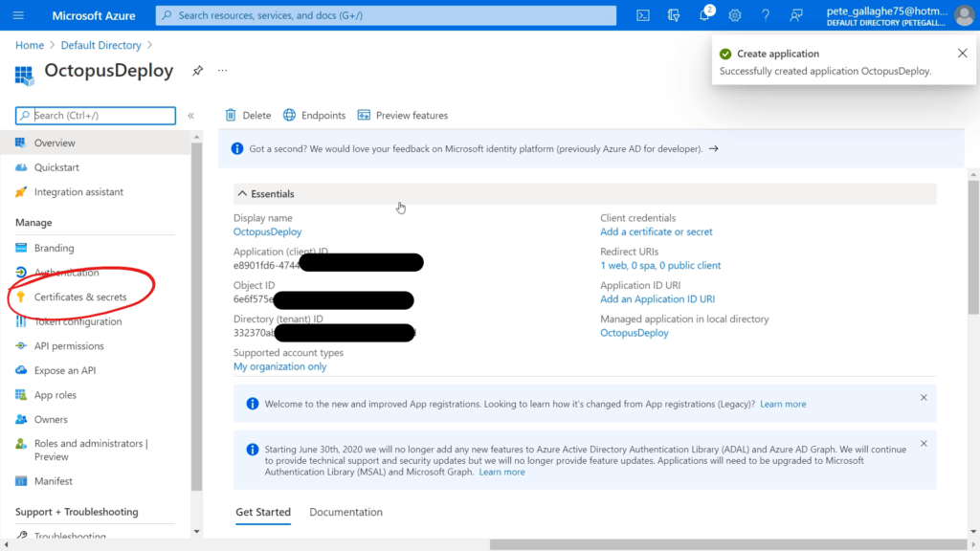Go to Default Directory breadcrumb
This screenshot has width=980, height=551.
tap(100, 45)
